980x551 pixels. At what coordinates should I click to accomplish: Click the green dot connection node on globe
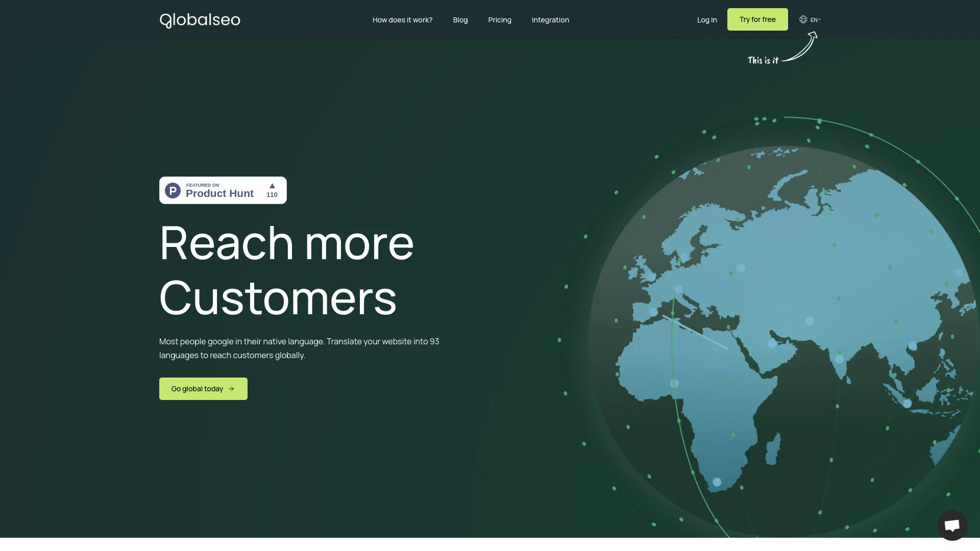(x=673, y=314)
